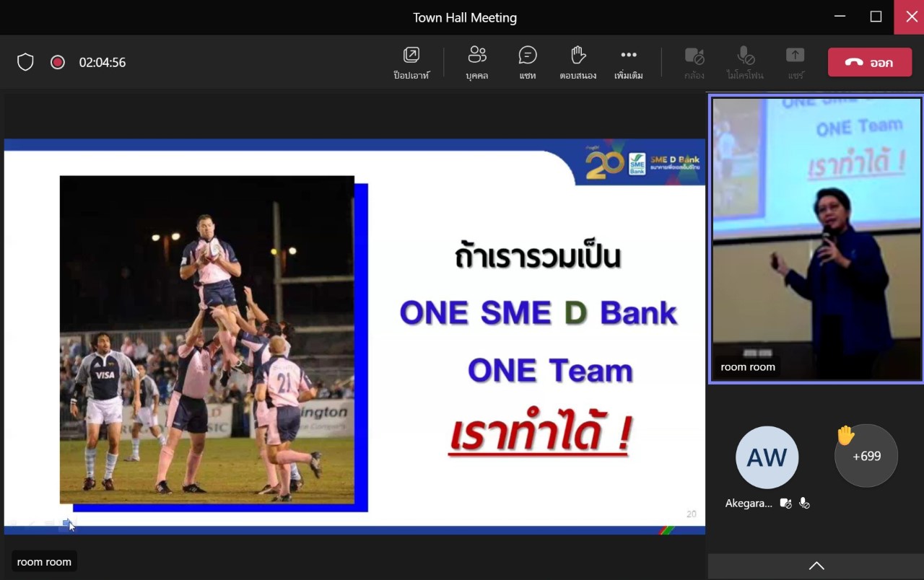Image resolution: width=924 pixels, height=580 pixels.
Task: Click the room room label below the slide
Action: 44,562
